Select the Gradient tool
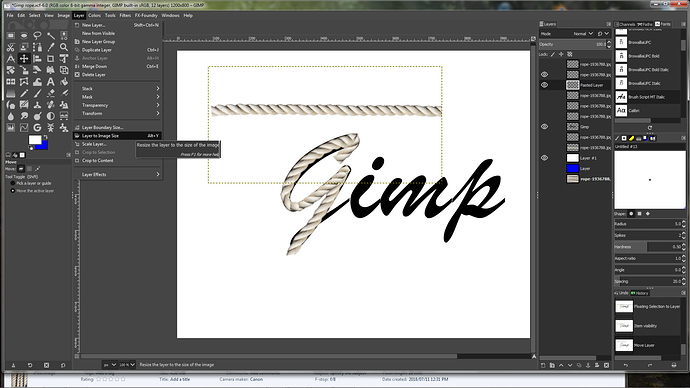 [11, 93]
